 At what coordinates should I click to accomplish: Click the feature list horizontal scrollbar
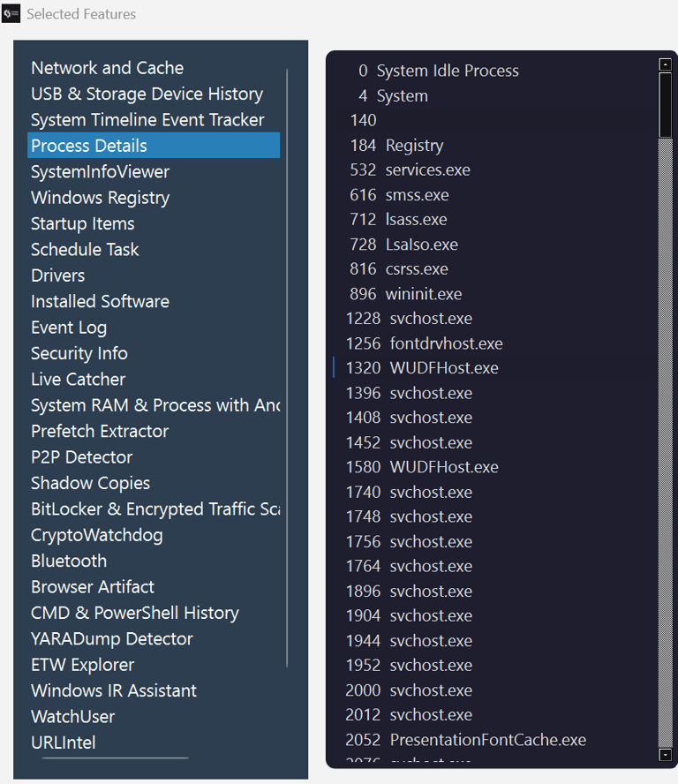(x=115, y=758)
